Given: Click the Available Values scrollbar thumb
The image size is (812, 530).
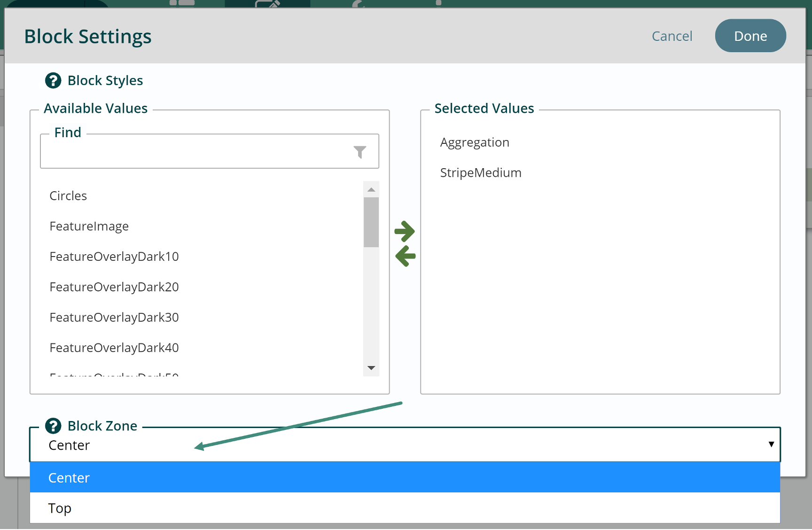Looking at the screenshot, I should pyautogui.click(x=371, y=222).
